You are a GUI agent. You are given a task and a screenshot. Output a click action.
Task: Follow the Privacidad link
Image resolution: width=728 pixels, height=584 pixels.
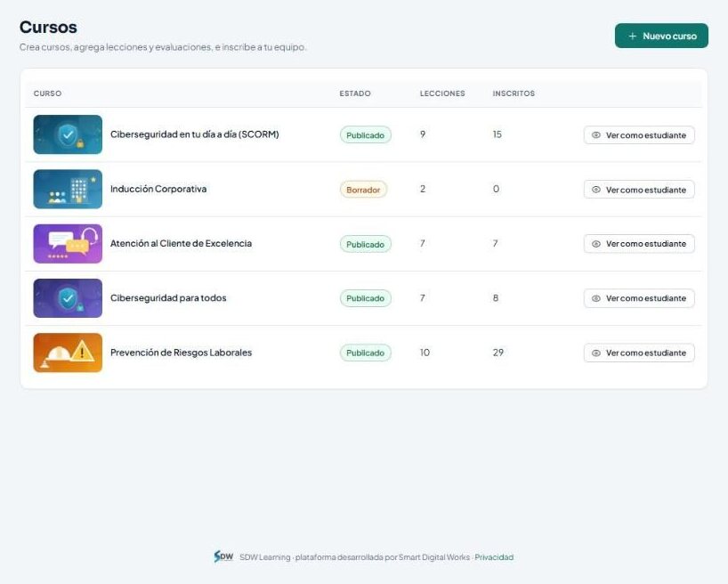tap(494, 557)
